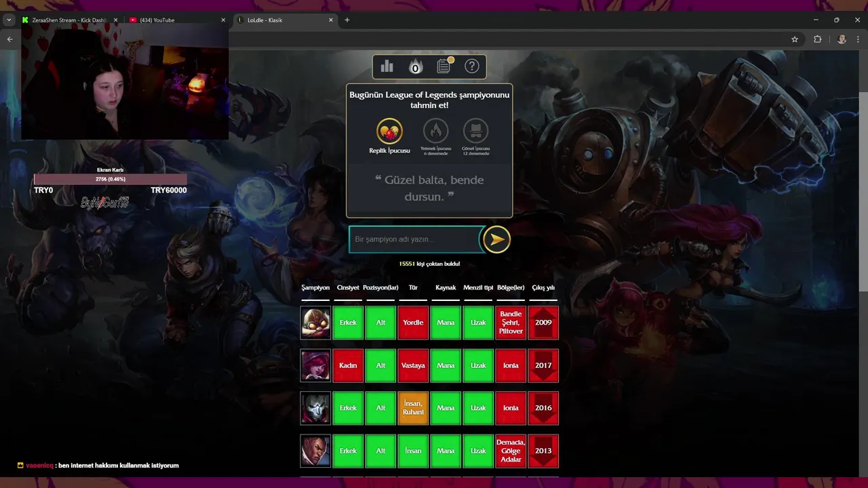868x488 pixels.
Task: Click the Ionia cell in the 2017 row
Action: pos(511,365)
